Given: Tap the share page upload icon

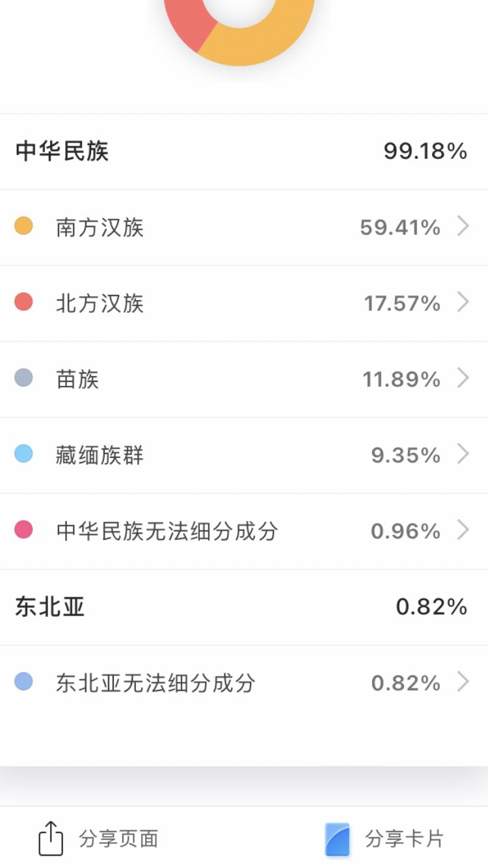Looking at the screenshot, I should pyautogui.click(x=51, y=838).
